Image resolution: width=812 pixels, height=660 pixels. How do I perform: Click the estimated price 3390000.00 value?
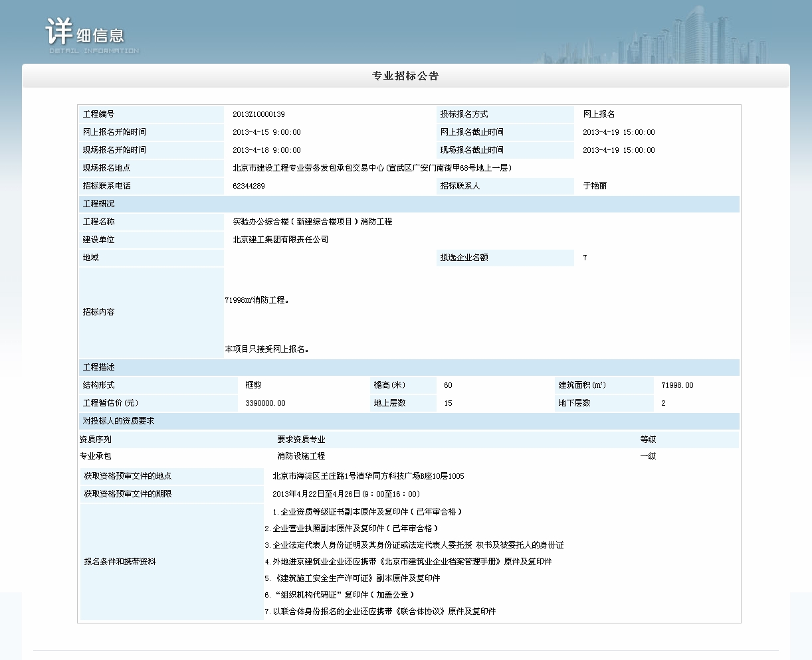265,404
